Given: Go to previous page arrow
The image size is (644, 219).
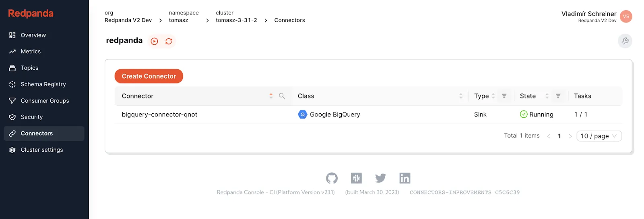Looking at the screenshot, I should (x=549, y=136).
